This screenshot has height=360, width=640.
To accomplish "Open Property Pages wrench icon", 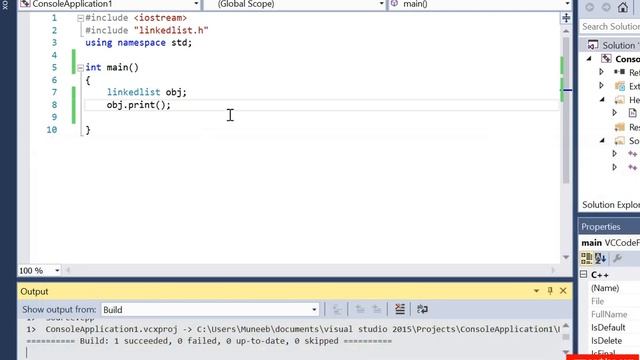I will coord(617,258).
